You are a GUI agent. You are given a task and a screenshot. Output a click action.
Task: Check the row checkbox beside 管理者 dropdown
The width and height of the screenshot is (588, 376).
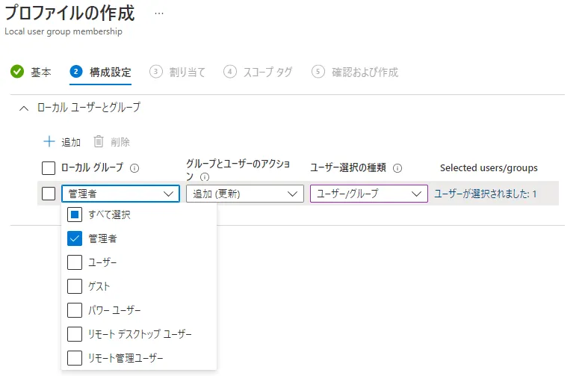pos(49,194)
